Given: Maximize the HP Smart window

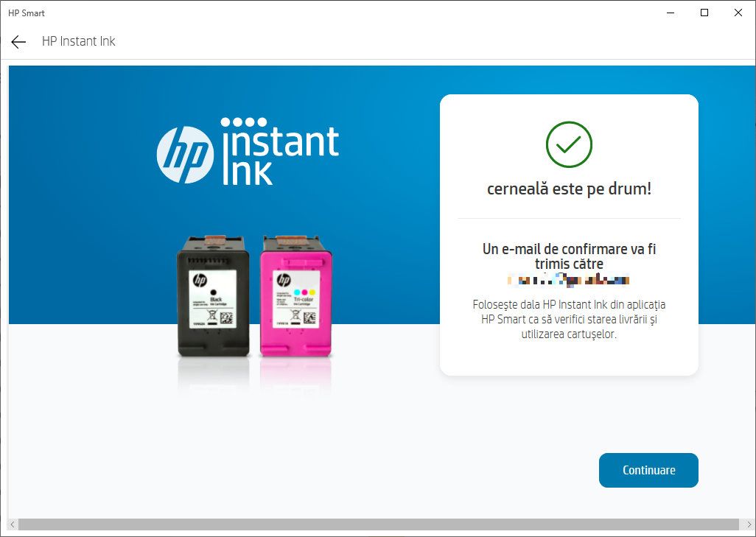Looking at the screenshot, I should pyautogui.click(x=704, y=13).
